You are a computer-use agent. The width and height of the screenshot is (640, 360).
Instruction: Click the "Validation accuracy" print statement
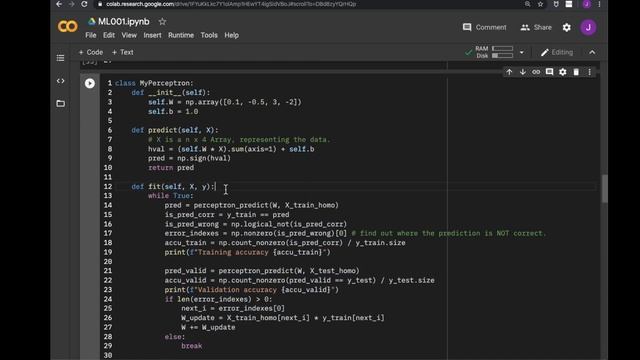click(252, 290)
